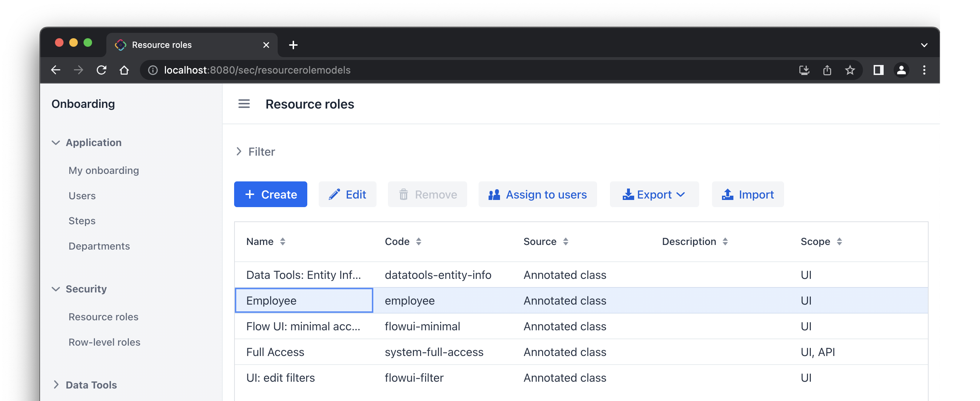Open Row-level roles in sidebar
The height and width of the screenshot is (401, 980).
(104, 342)
